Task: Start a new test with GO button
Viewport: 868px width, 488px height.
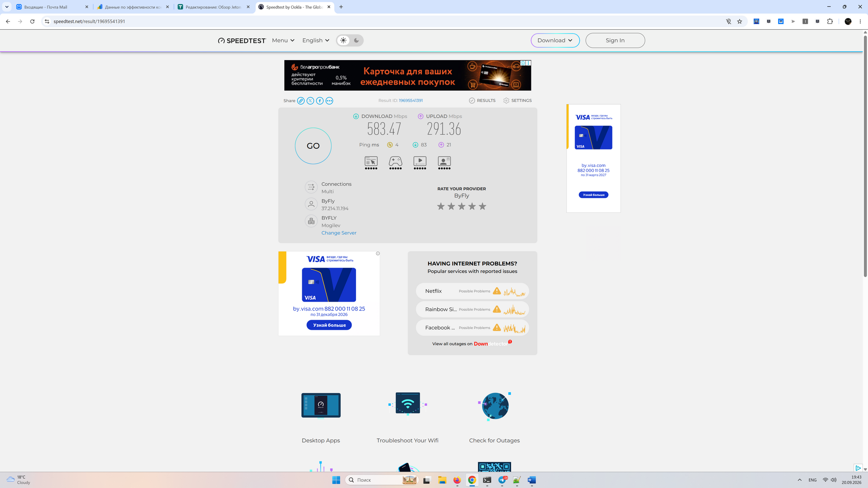Action: click(x=313, y=146)
